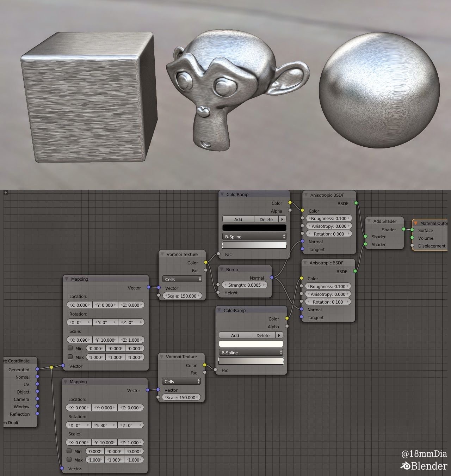Click the Bump node's Height input socket
The height and width of the screenshot is (476, 451).
(x=218, y=292)
